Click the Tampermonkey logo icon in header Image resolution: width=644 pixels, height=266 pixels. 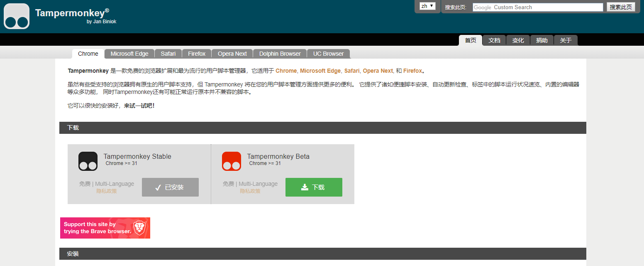[17, 16]
